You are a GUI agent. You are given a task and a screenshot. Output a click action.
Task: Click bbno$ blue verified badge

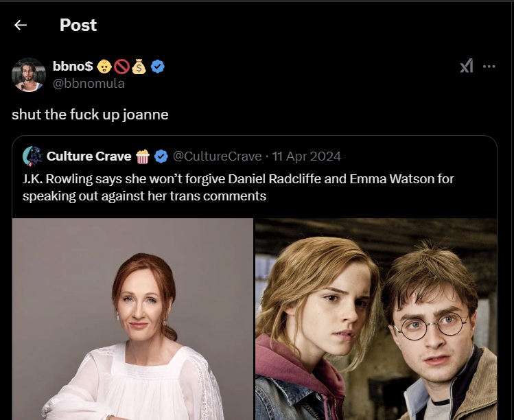[158, 67]
